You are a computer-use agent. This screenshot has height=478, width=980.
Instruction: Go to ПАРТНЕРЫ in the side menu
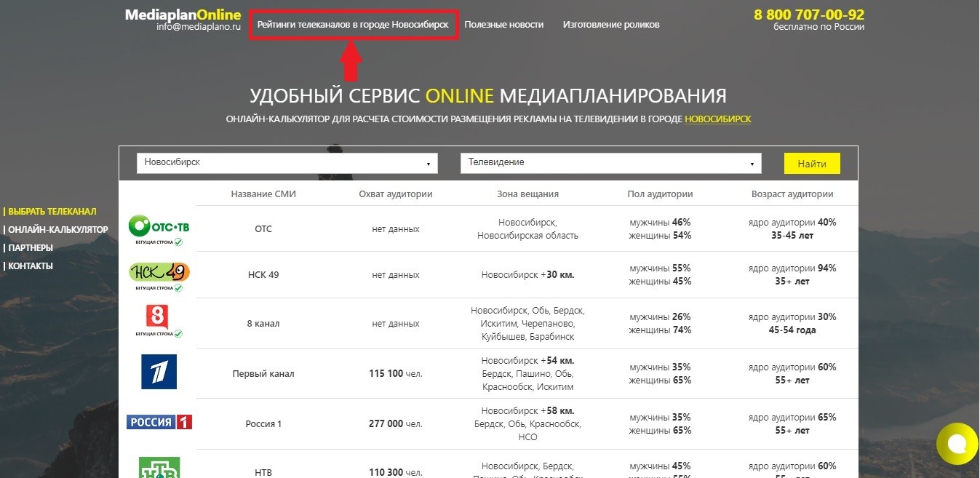tap(31, 248)
